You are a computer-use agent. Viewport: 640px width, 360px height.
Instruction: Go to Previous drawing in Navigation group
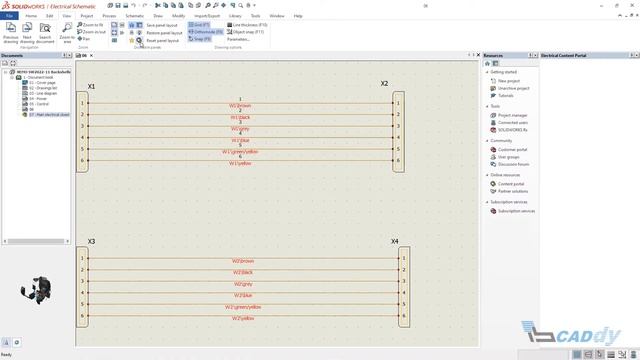point(11,33)
